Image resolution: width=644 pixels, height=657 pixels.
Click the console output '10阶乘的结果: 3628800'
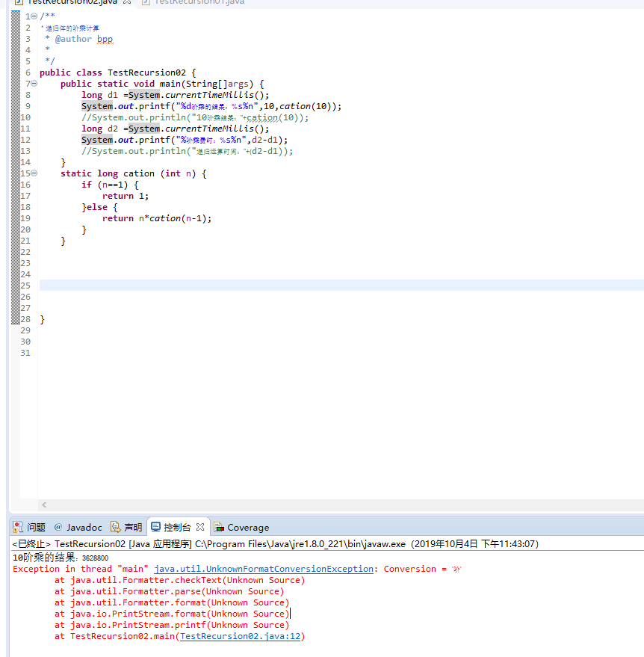point(61,558)
